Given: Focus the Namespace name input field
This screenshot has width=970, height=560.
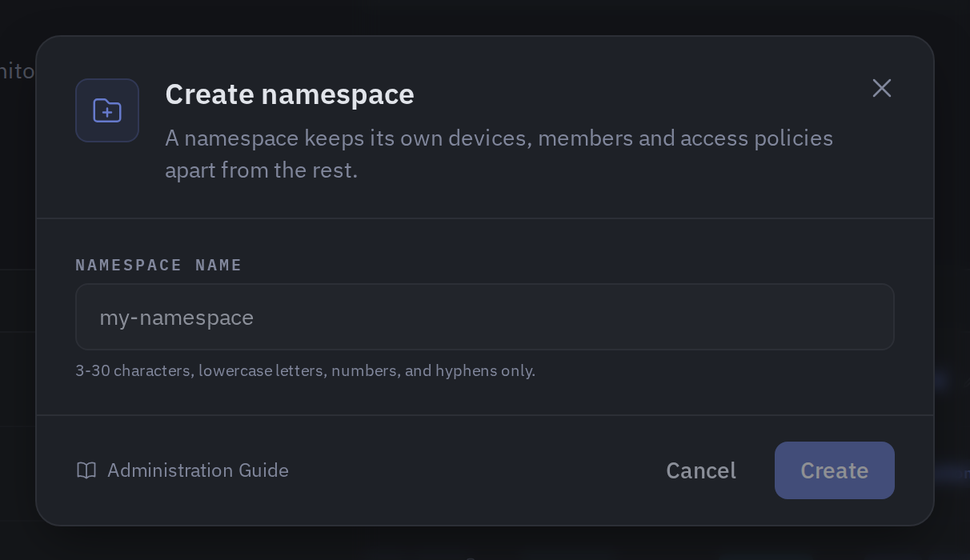Looking at the screenshot, I should pyautogui.click(x=485, y=317).
